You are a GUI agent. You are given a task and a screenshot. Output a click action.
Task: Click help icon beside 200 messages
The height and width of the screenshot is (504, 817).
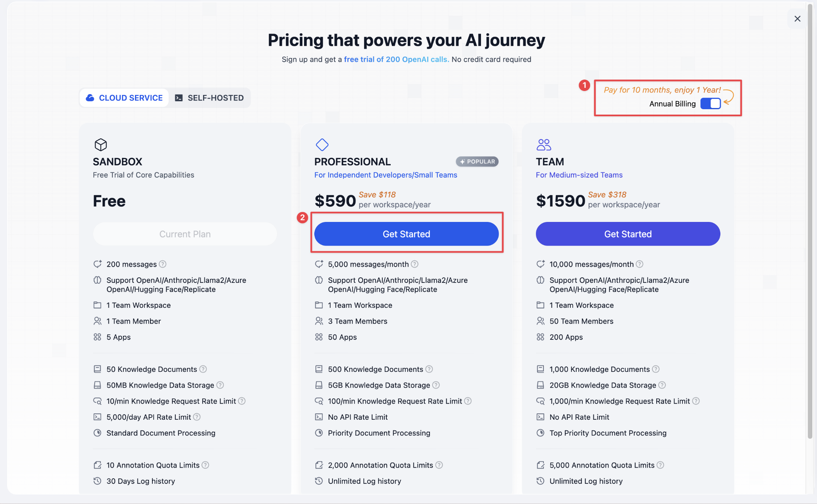(163, 264)
